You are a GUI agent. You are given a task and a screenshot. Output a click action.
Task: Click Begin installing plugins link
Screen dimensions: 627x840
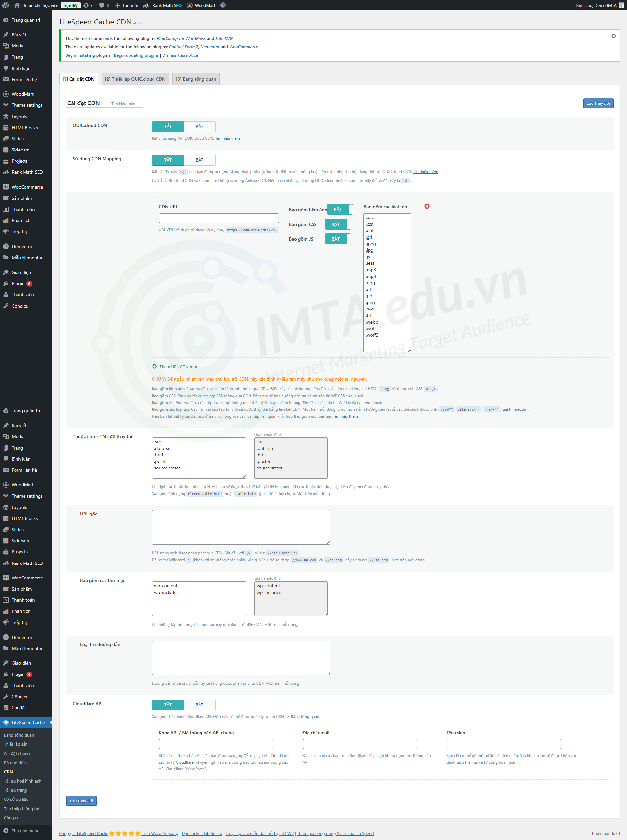click(x=88, y=55)
